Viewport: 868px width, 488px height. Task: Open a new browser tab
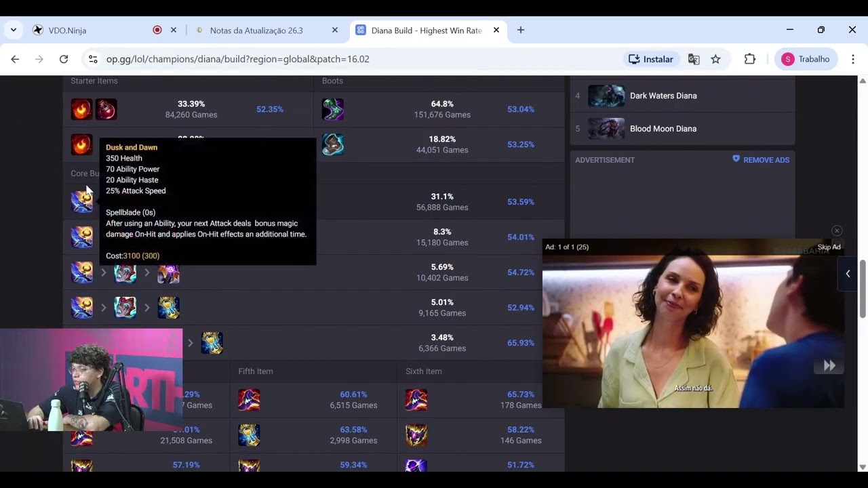point(521,30)
